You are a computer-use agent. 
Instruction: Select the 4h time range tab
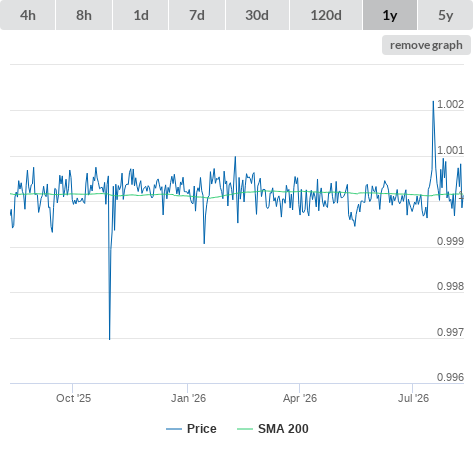[28, 15]
